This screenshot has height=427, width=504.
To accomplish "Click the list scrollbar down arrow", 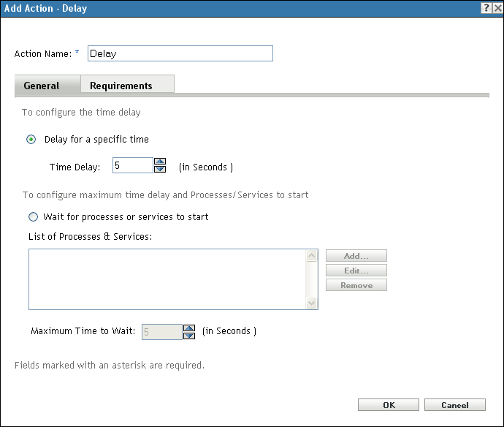I will click(x=311, y=303).
